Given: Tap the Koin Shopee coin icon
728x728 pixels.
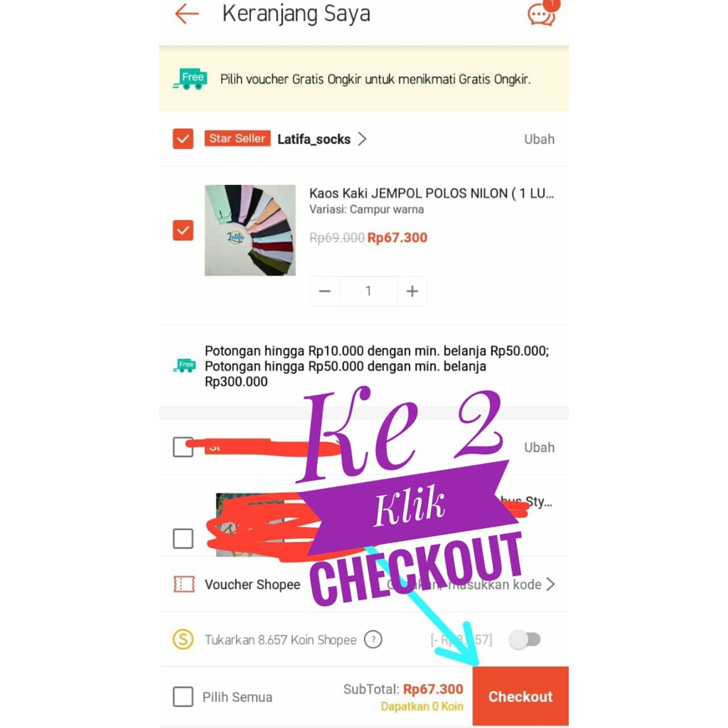Looking at the screenshot, I should pyautogui.click(x=183, y=639).
